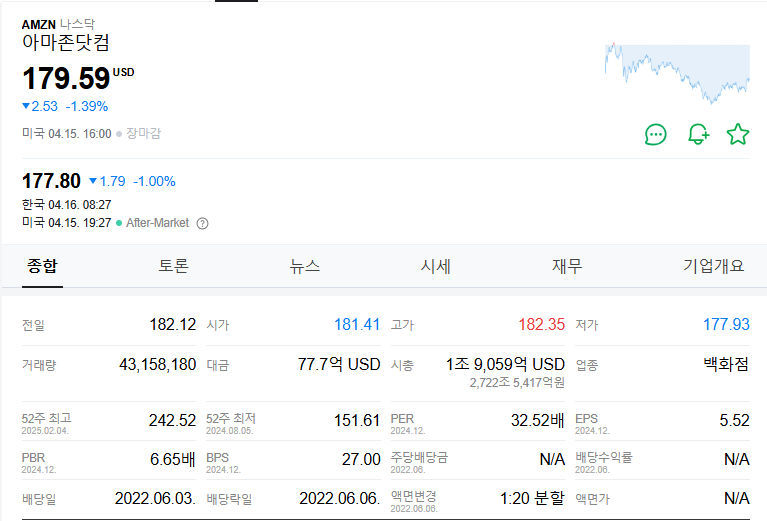Click the day low value 177.93
The height and width of the screenshot is (521, 767).
[726, 324]
